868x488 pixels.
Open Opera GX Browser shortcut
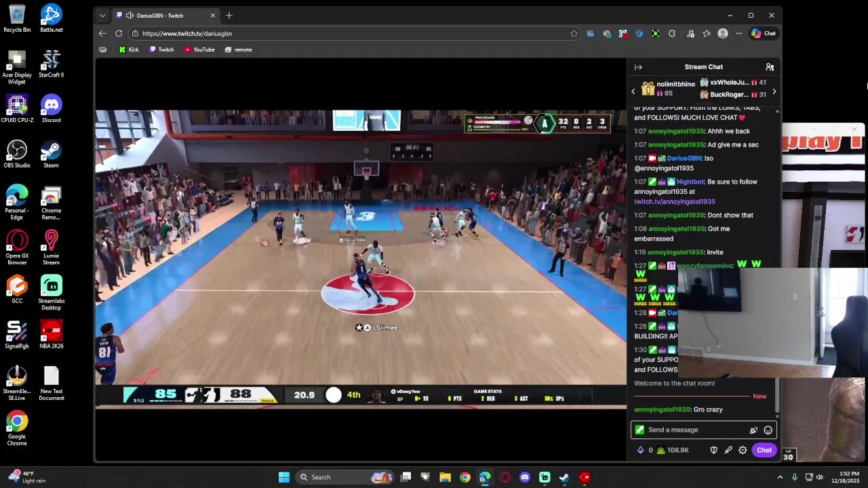(x=17, y=247)
